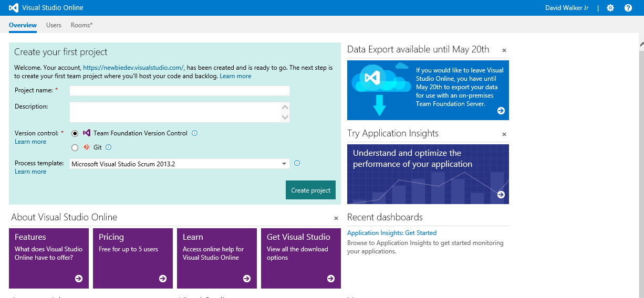
Task: Click arrow icon on Pricing tile
Action: (x=162, y=279)
